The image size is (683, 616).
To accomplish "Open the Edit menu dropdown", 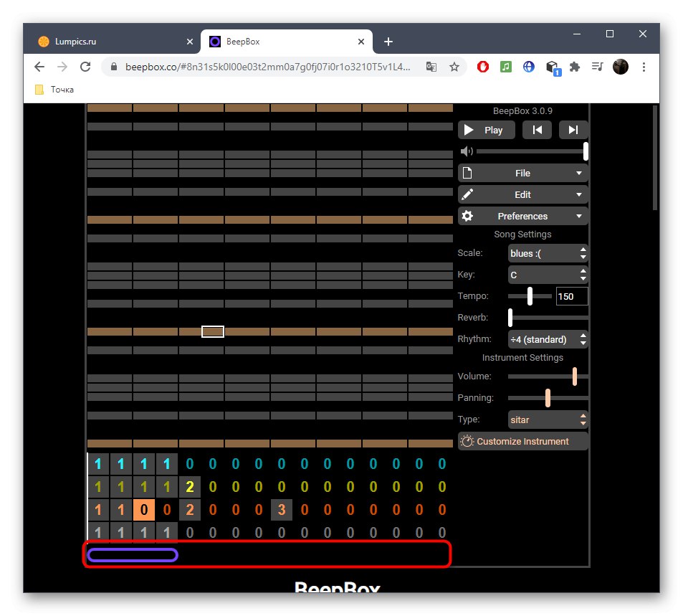I will point(522,194).
